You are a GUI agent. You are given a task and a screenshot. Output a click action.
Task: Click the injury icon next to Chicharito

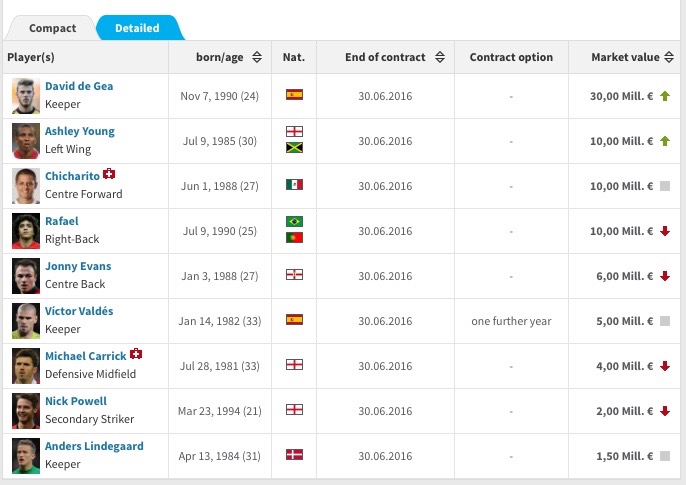[109, 174]
